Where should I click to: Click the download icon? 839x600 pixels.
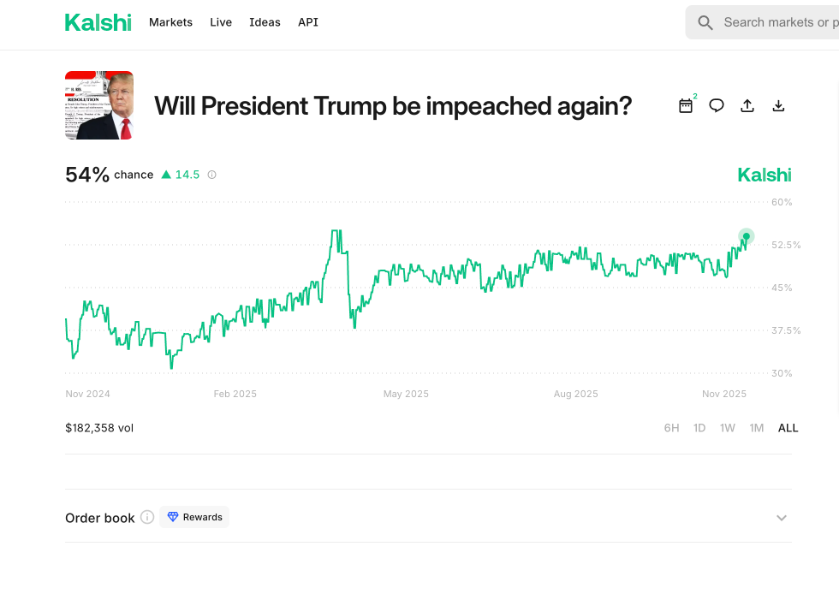point(779,106)
